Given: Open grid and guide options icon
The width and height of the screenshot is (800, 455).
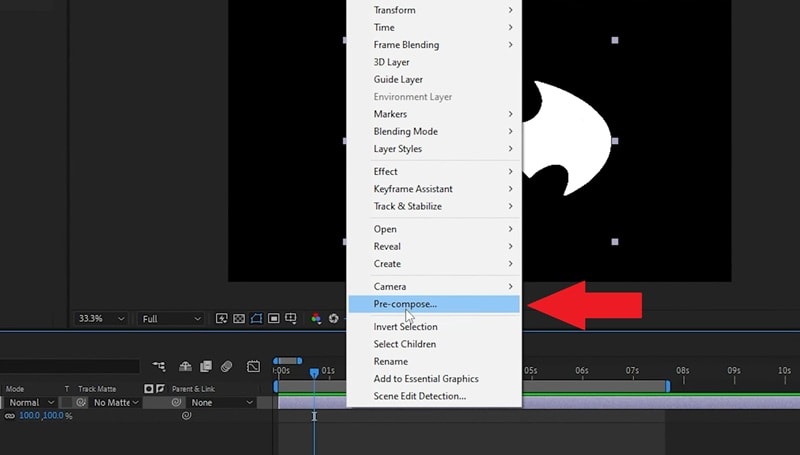Looking at the screenshot, I should [291, 319].
